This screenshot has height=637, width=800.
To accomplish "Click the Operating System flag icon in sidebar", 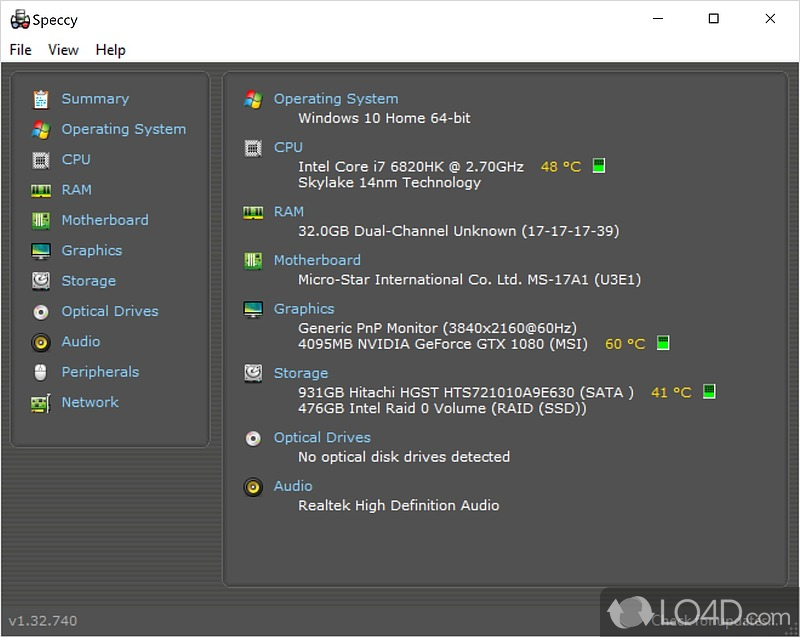I will tap(41, 130).
